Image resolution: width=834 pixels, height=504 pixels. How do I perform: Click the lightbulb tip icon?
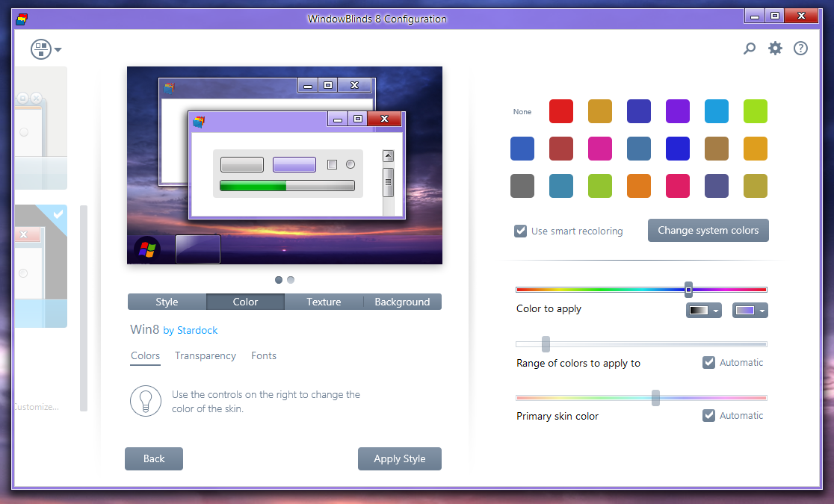pos(146,401)
